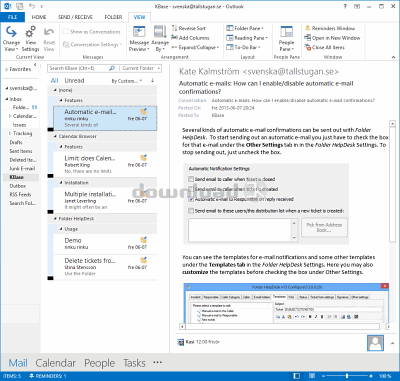This screenshot has height=381, width=400.
Task: Open the People Pane icon
Action: [x=286, y=33]
